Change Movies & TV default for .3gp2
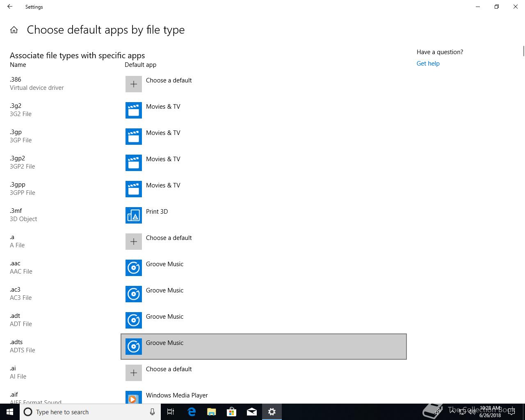Screen dimensions: 525x420 tap(264, 163)
